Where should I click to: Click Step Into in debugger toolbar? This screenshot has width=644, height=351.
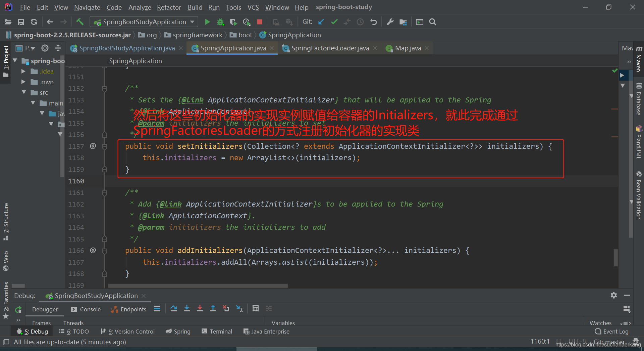(x=187, y=308)
